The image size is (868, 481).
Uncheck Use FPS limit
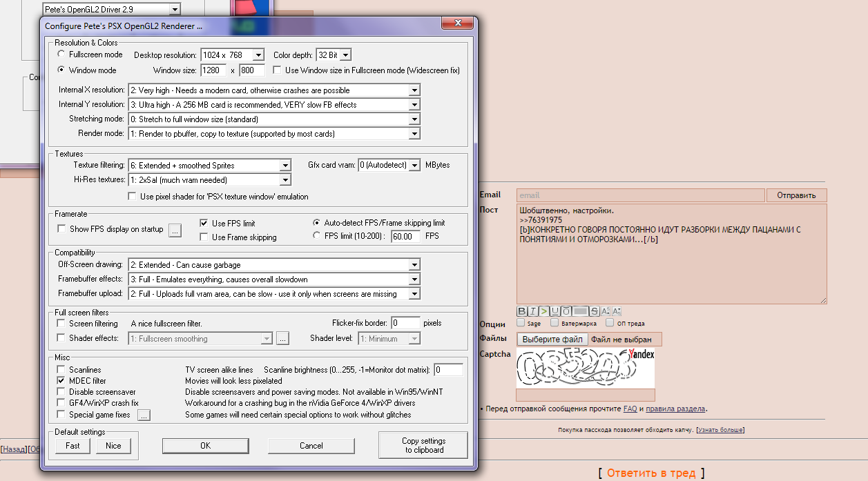204,223
